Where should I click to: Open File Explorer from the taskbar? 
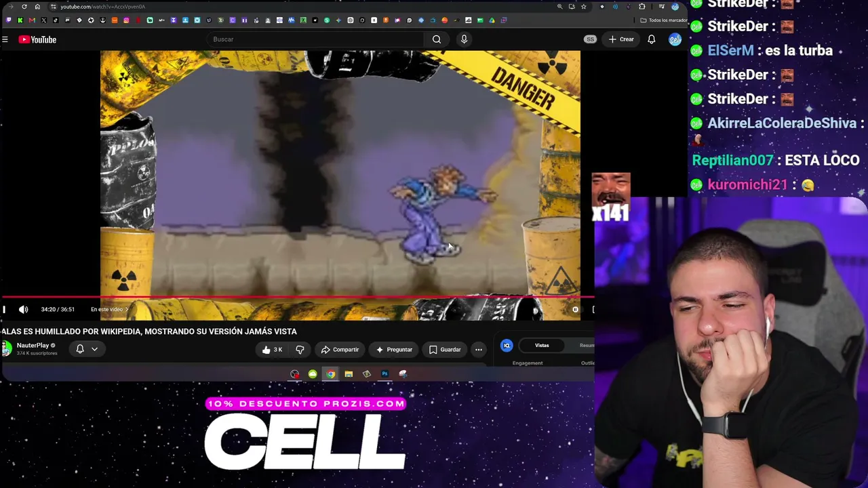pos(349,374)
